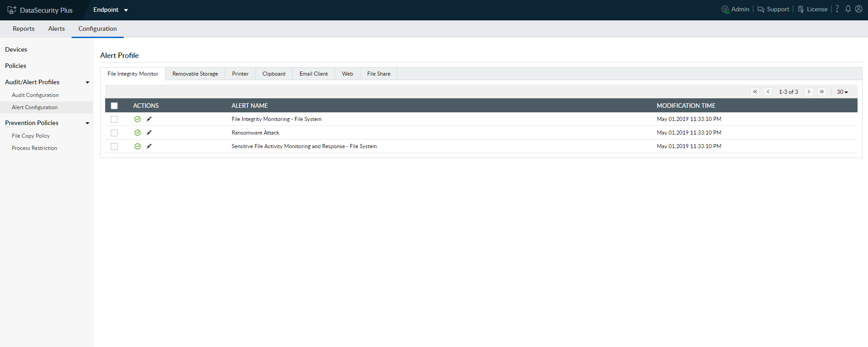Click the edit pencil icon for Ransomware Attack
This screenshot has height=347, width=868.
[149, 133]
